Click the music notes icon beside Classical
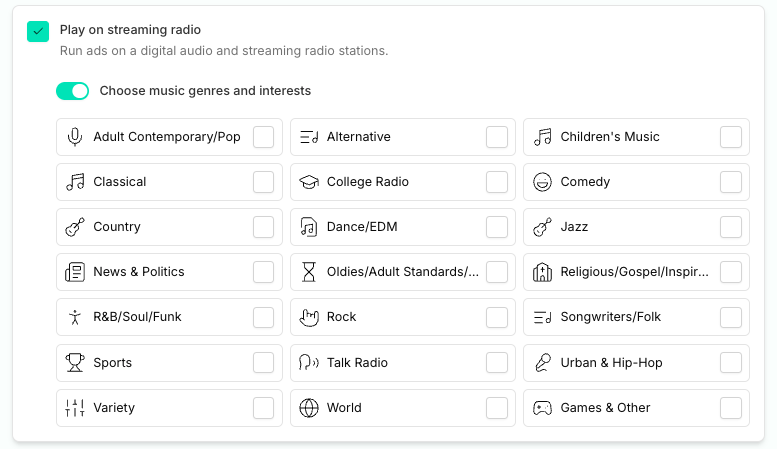The width and height of the screenshot is (777, 449). click(x=75, y=182)
